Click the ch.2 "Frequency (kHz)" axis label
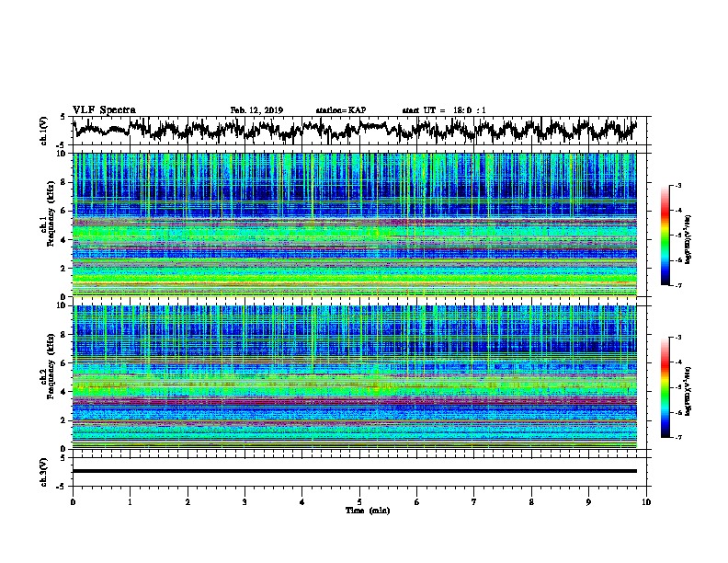This screenshot has height=563, width=728. click(x=51, y=366)
